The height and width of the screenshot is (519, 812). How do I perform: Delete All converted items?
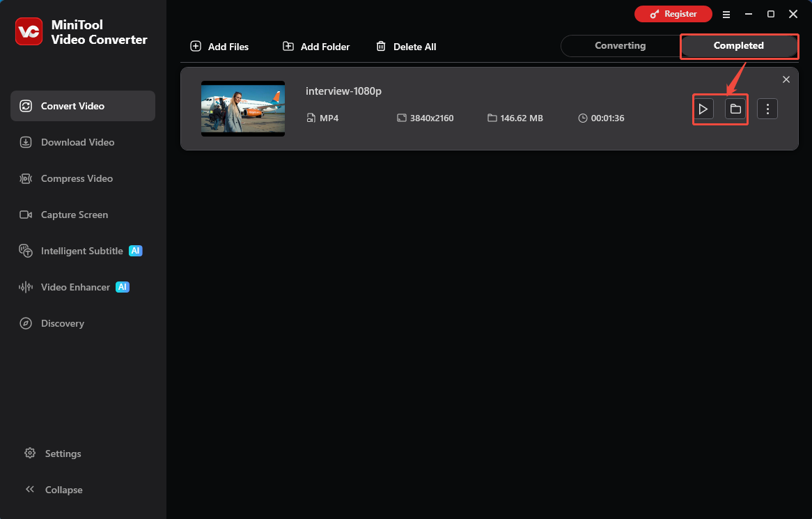(x=406, y=47)
